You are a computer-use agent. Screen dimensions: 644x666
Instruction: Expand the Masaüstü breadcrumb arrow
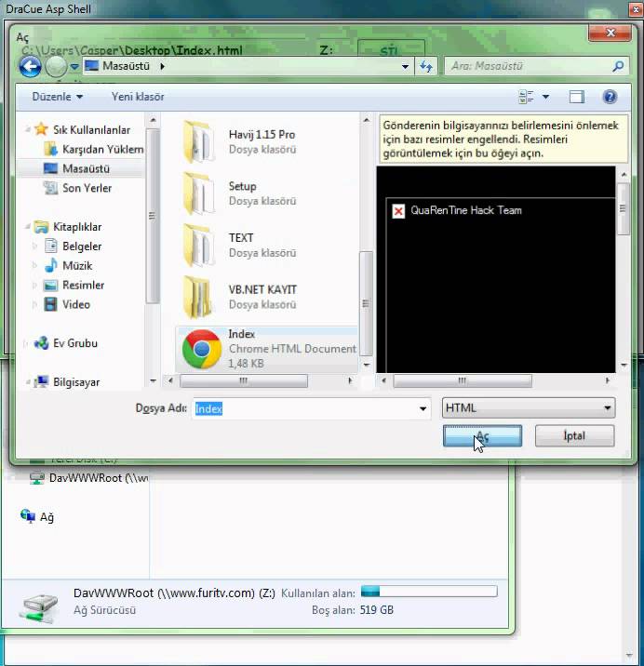[162, 66]
